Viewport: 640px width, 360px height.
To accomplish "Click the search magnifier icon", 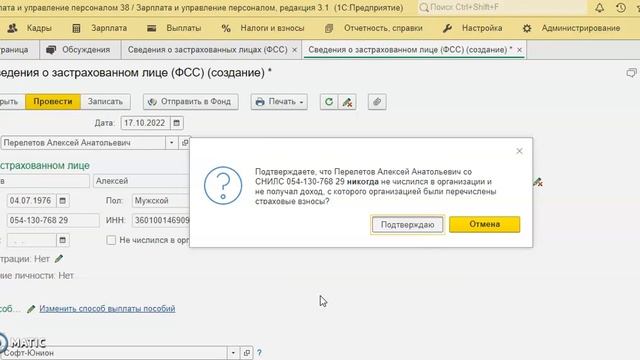I will tap(424, 7).
